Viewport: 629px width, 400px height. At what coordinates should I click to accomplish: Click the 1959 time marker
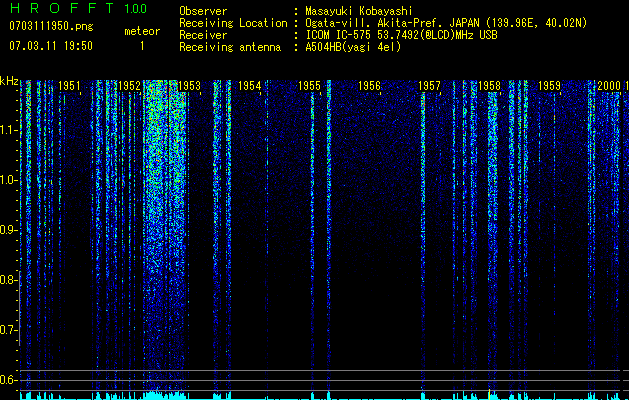[549, 85]
